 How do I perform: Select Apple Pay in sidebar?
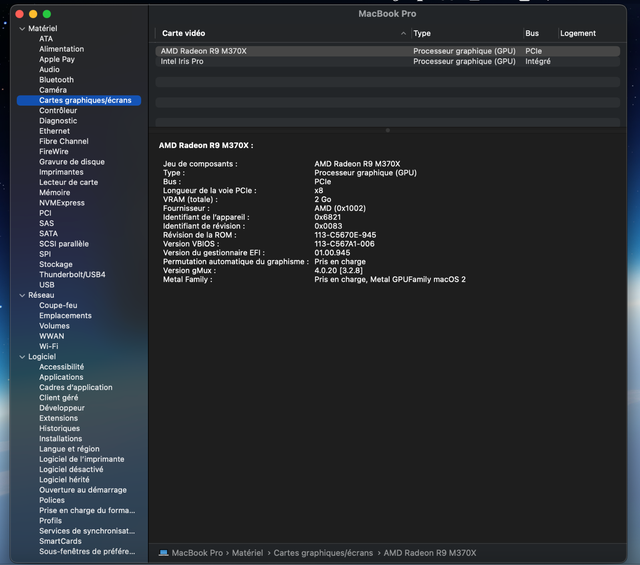[x=57, y=59]
